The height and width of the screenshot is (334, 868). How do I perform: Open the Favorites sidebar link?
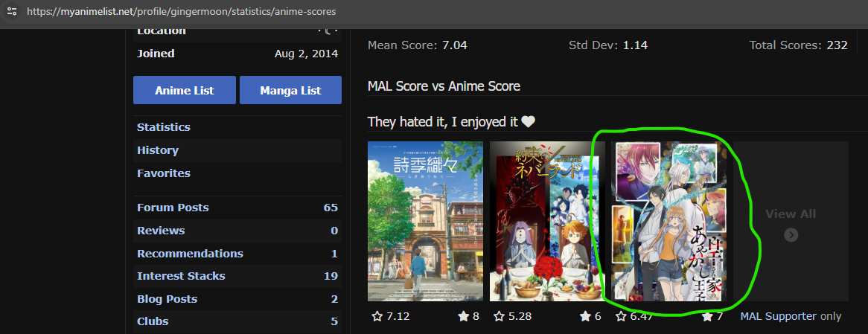tap(163, 173)
